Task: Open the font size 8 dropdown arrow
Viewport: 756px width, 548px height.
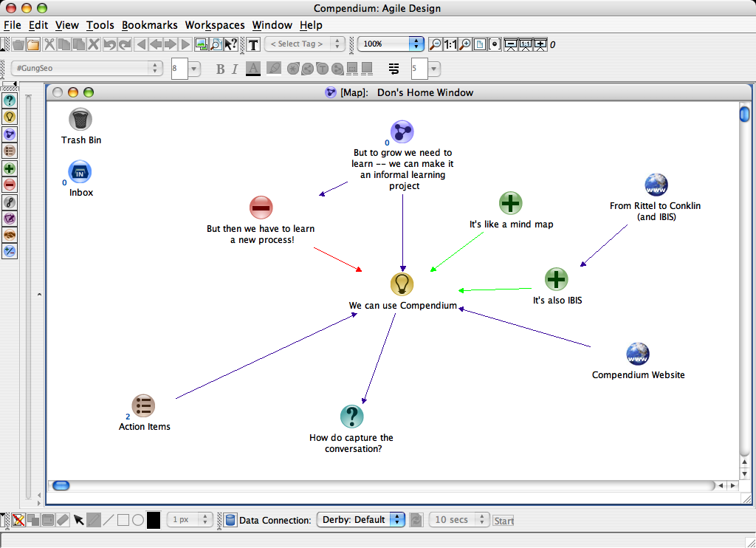Action: point(194,69)
